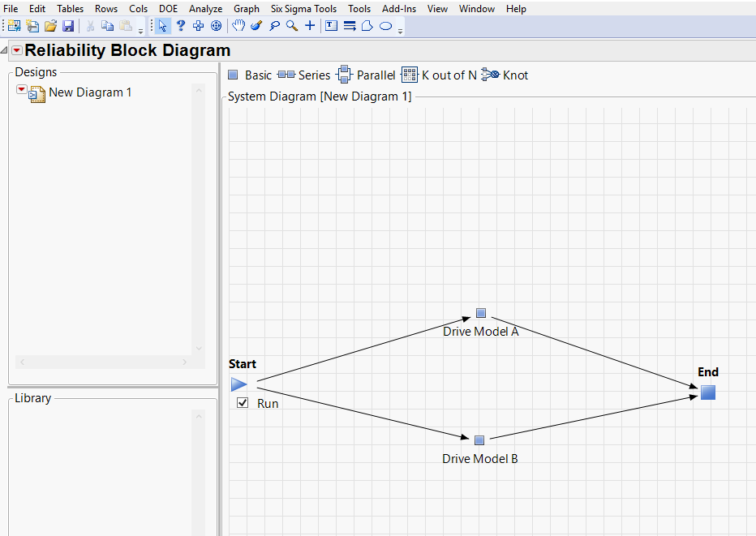Select the Polygon drawing tool
The height and width of the screenshot is (536, 756).
pos(367,26)
